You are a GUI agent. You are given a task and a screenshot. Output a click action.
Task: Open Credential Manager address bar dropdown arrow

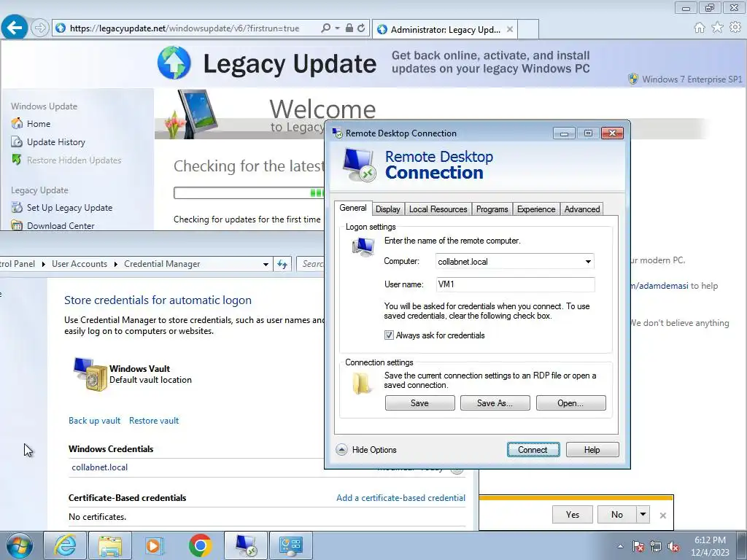[266, 264]
